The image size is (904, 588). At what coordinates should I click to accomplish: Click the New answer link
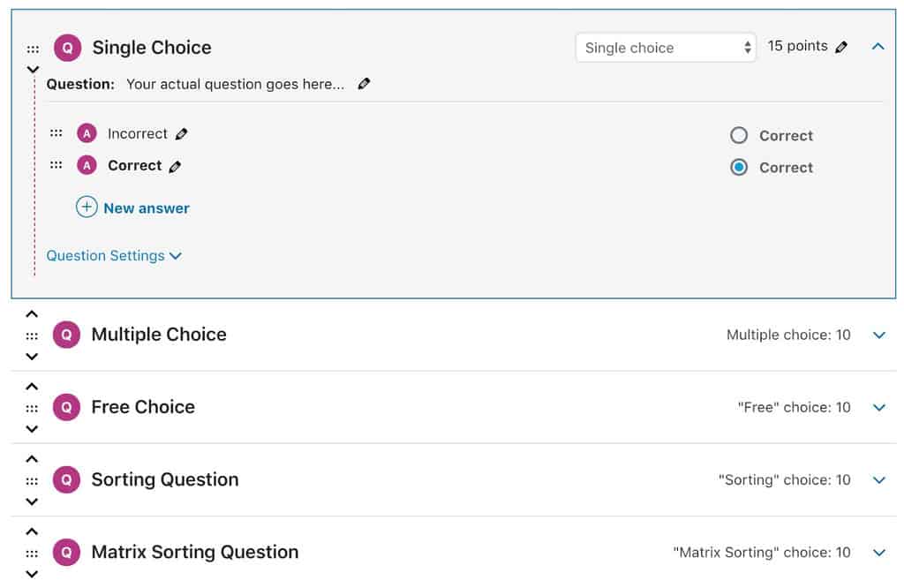[147, 208]
